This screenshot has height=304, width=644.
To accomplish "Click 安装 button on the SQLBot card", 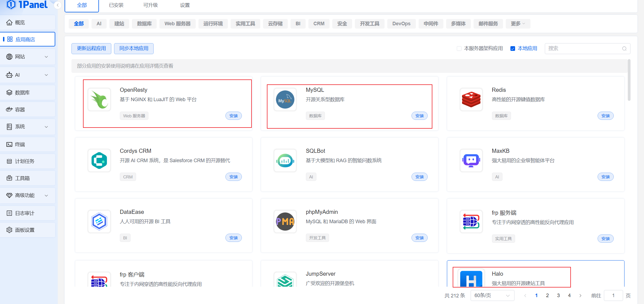I will click(x=419, y=177).
